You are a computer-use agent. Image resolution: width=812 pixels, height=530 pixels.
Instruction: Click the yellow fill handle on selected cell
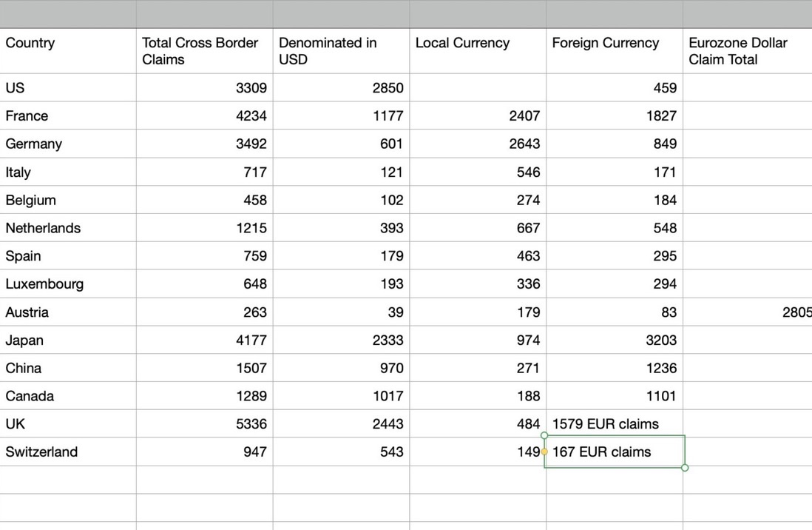click(544, 452)
